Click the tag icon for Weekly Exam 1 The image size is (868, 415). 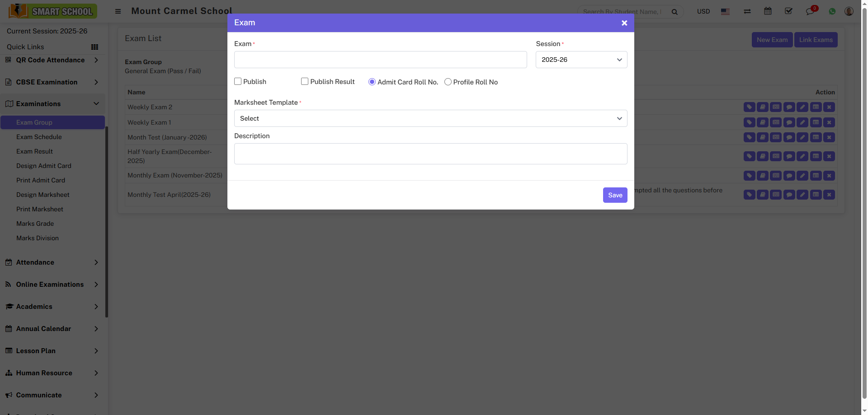(x=749, y=122)
